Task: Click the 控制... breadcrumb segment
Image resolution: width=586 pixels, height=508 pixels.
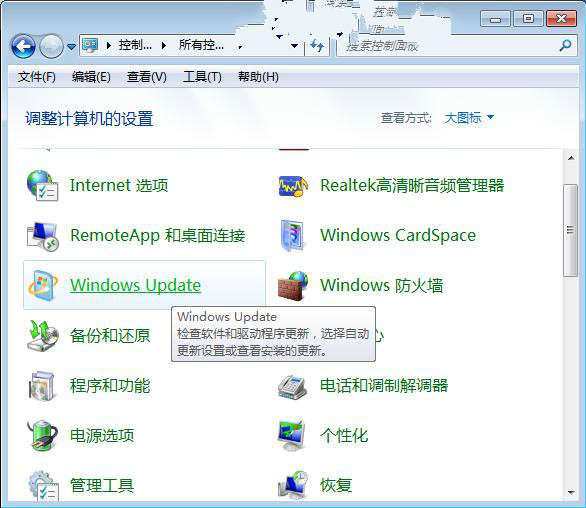Action: [135, 45]
